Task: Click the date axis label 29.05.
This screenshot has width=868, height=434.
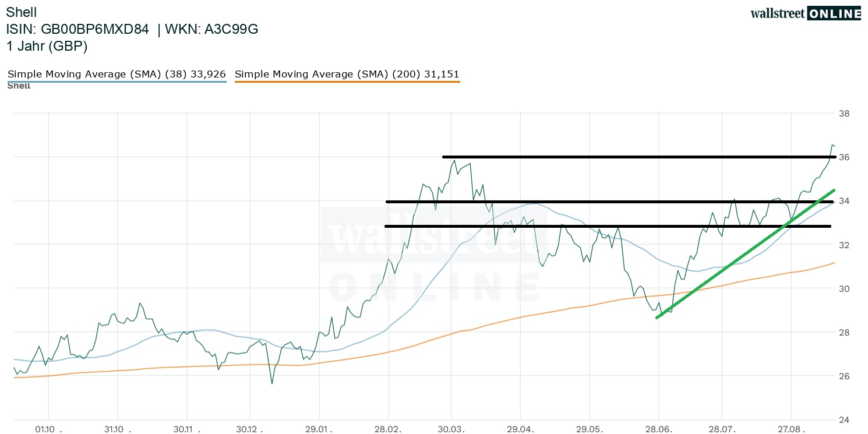Action: pyautogui.click(x=590, y=429)
